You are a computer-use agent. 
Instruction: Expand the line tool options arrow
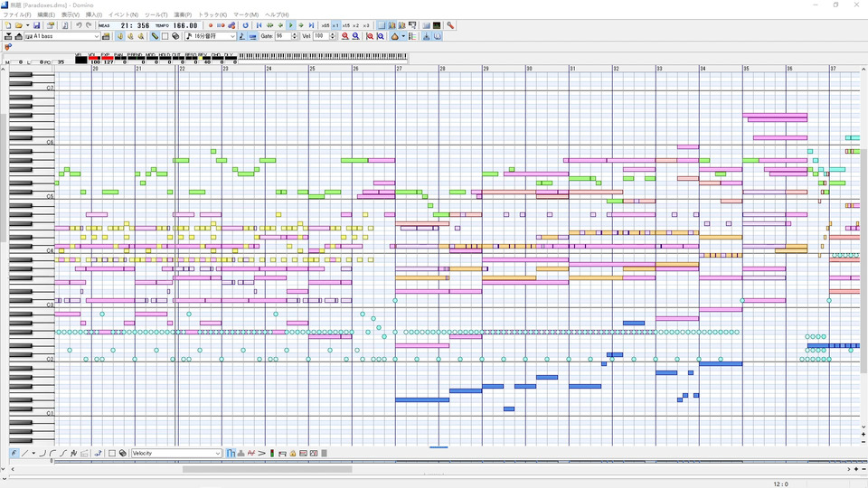pyautogui.click(x=33, y=453)
